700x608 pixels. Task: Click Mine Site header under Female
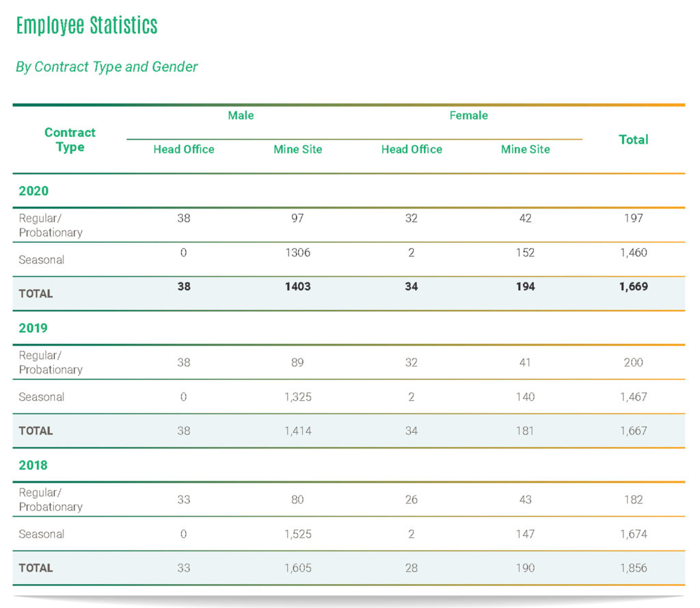[525, 149]
